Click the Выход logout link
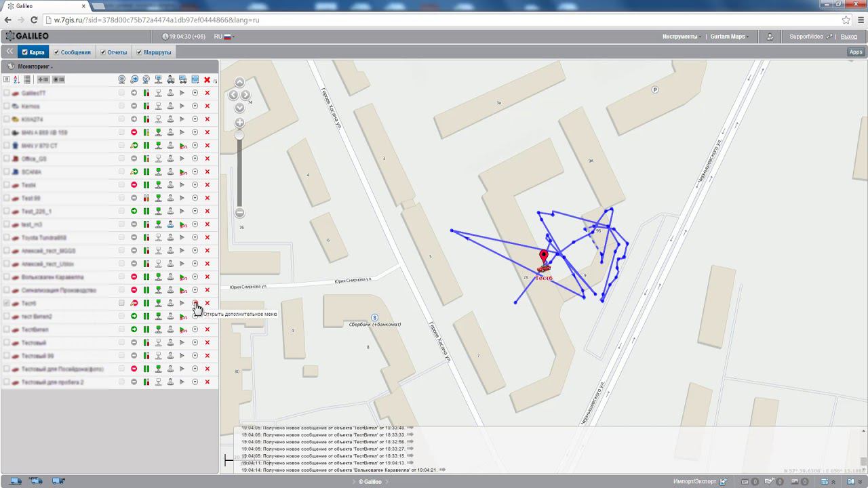 848,37
